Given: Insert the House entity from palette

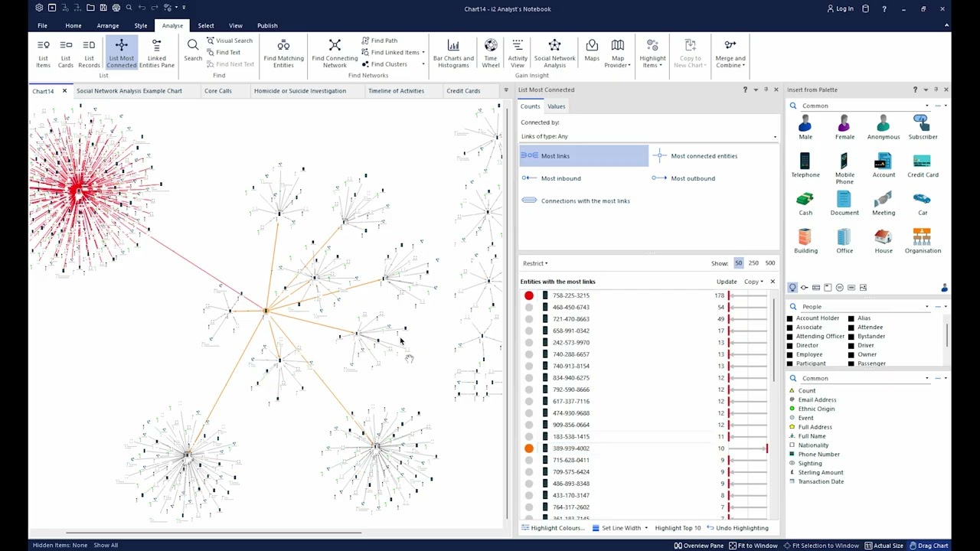Looking at the screenshot, I should tap(884, 241).
